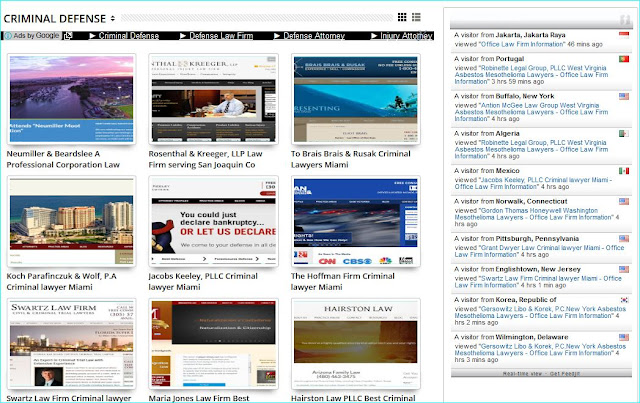Click Jacobs Keeley, PLLC title link

point(203,282)
